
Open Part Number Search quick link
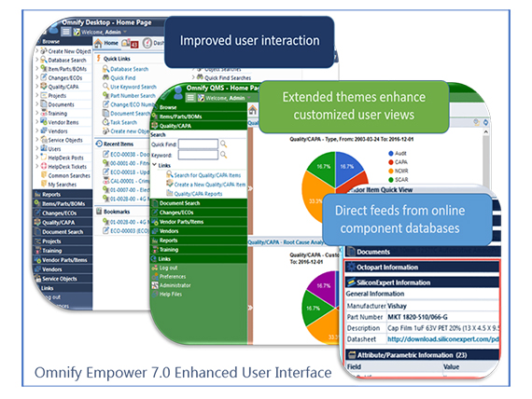[133, 96]
